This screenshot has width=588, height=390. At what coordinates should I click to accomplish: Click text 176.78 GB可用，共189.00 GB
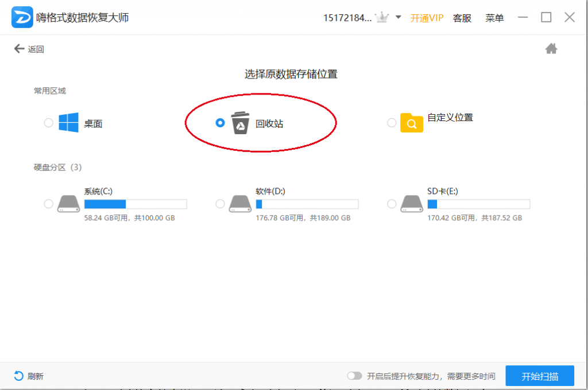tap(303, 218)
